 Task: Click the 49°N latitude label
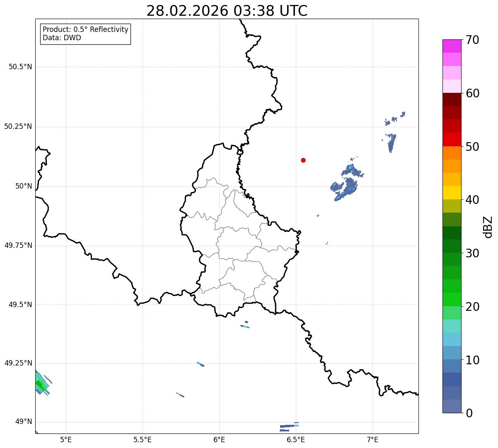pyautogui.click(x=24, y=421)
